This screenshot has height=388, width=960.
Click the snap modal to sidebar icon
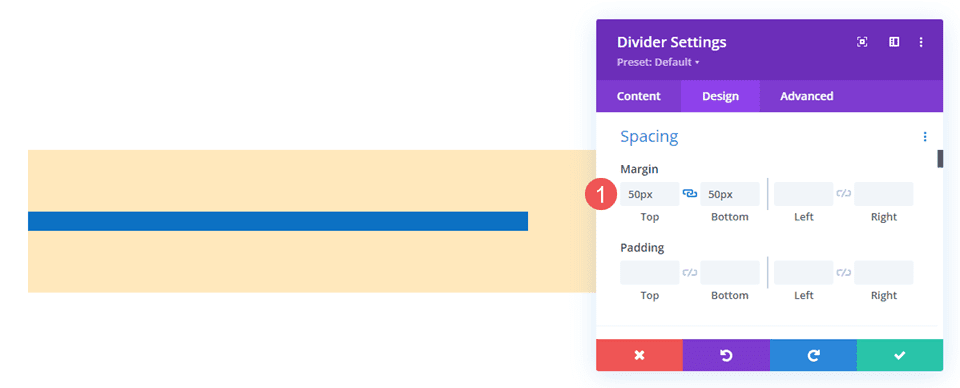[x=894, y=42]
